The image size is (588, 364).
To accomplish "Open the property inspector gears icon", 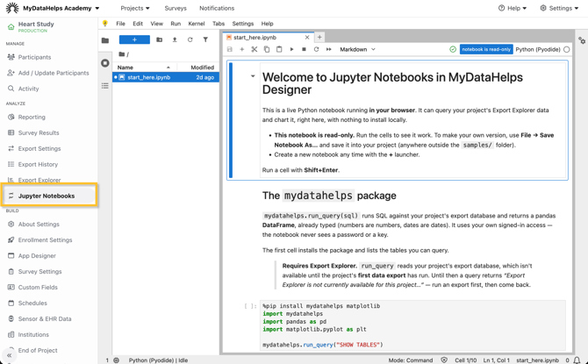I will (582, 40).
